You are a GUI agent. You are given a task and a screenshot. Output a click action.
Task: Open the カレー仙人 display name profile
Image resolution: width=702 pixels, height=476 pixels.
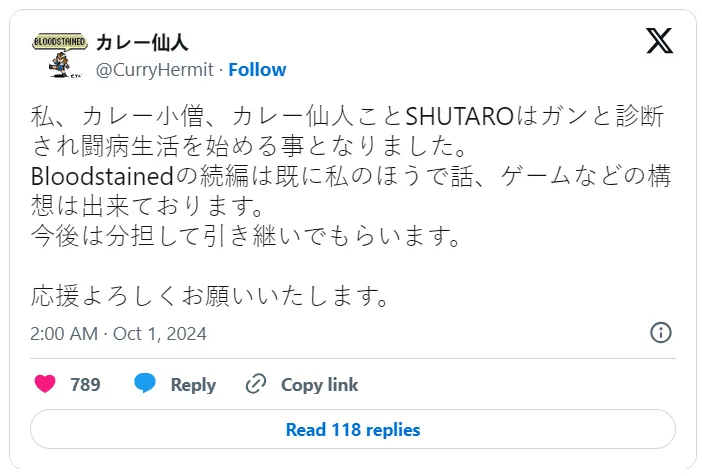tap(142, 43)
